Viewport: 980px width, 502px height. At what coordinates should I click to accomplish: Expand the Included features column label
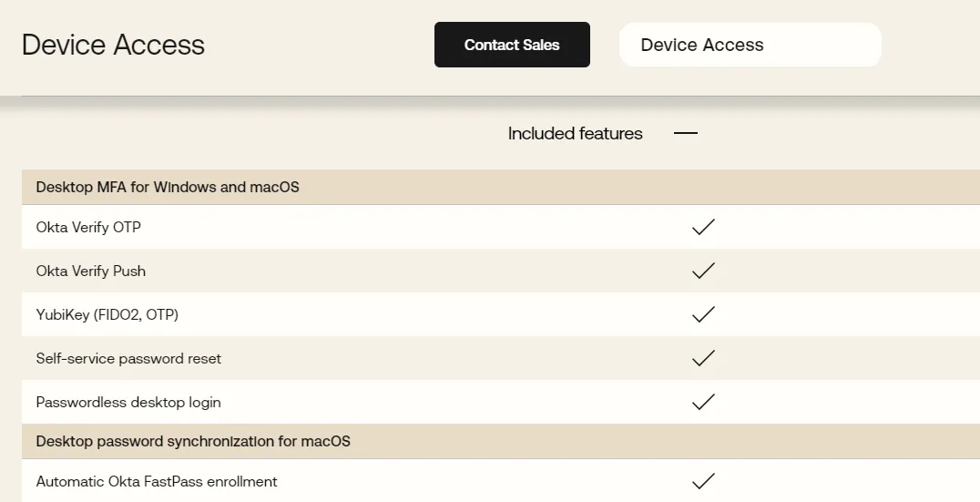pos(575,133)
